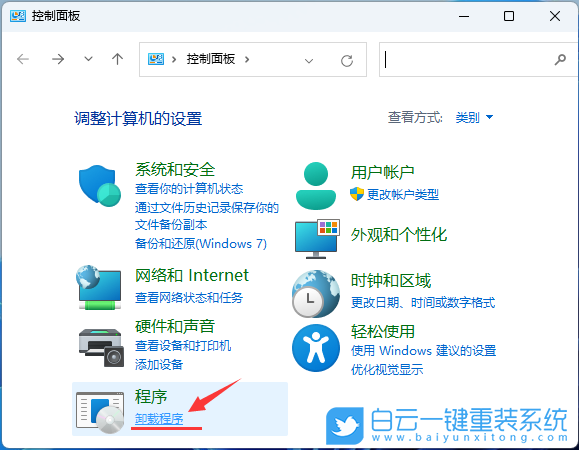
Task: Open the 轻松使用 heading
Action: tap(382, 331)
